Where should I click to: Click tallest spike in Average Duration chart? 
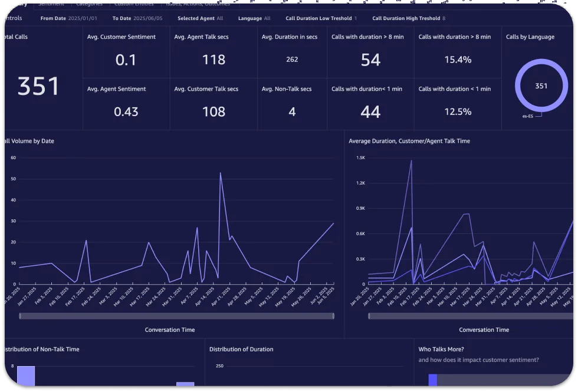[x=411, y=160]
